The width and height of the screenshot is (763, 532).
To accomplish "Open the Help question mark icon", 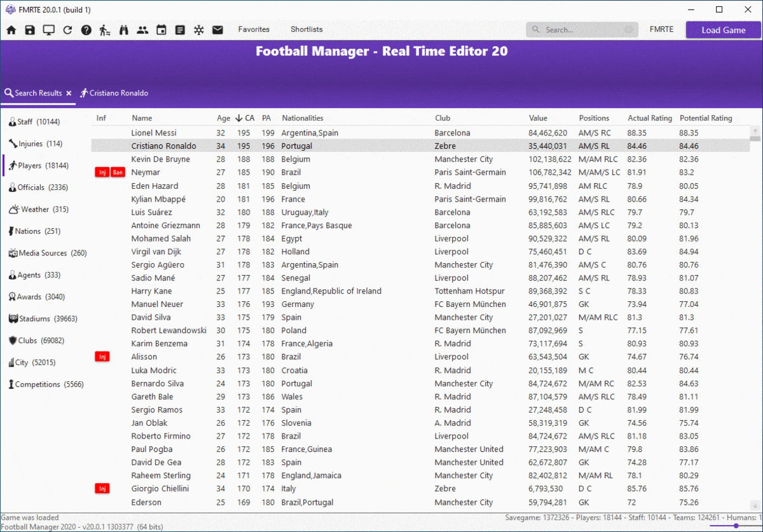I will pos(86,30).
